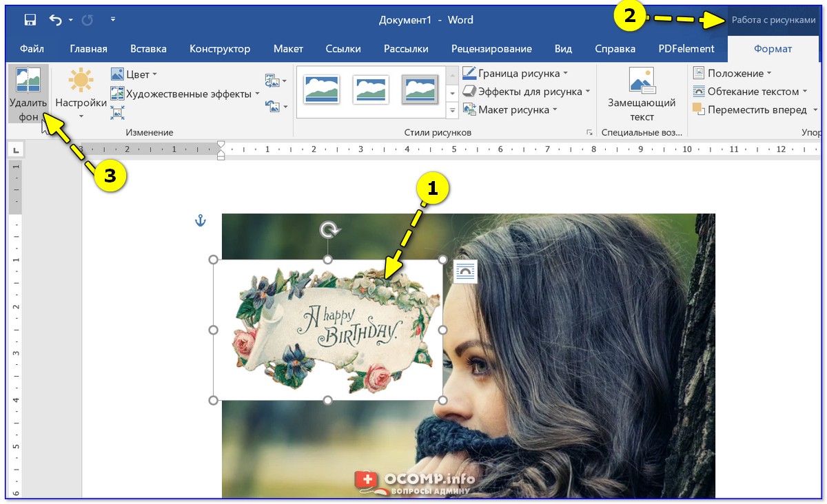Switch to the Рецензирование tab

[491, 49]
